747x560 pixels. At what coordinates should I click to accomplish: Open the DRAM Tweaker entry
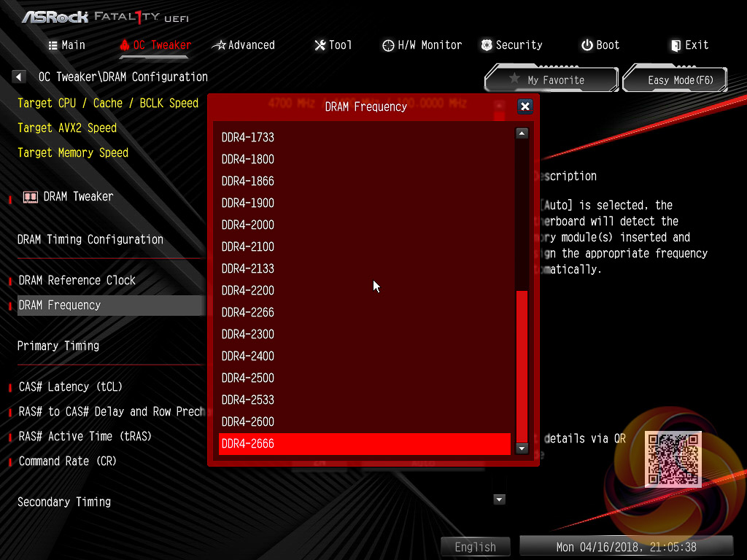[x=79, y=197]
